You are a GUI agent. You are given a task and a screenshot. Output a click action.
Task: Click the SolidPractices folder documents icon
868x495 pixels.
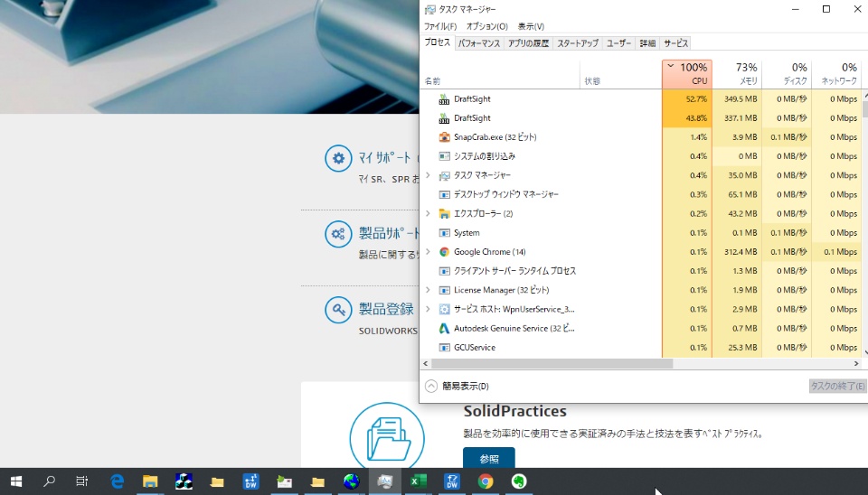pyautogui.click(x=387, y=436)
